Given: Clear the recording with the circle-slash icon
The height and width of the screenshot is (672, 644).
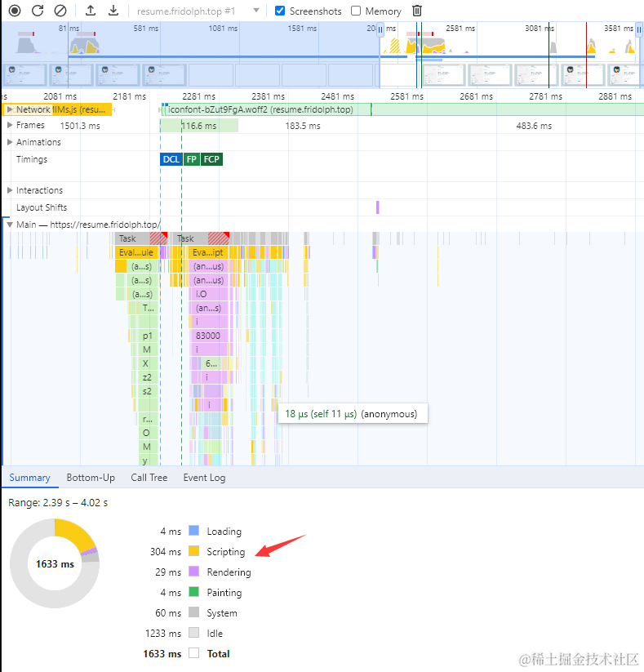Looking at the screenshot, I should coord(60,11).
